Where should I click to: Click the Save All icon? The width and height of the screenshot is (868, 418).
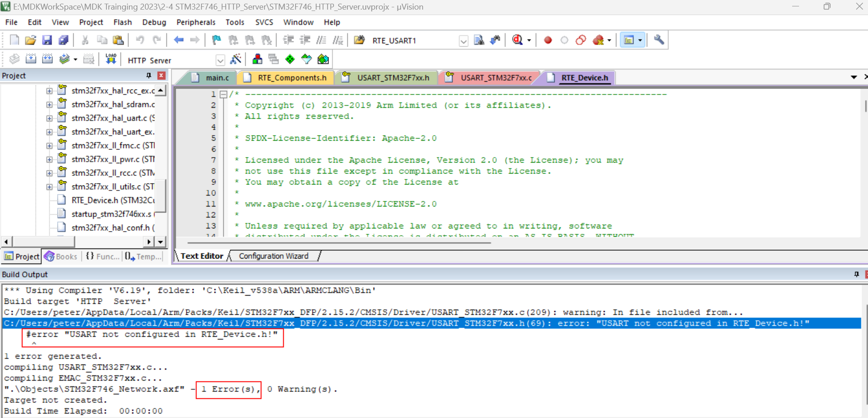[x=64, y=40]
